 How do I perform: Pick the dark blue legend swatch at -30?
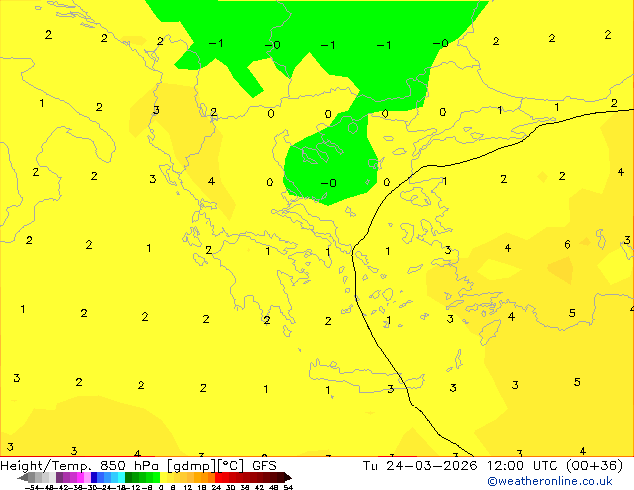(94, 477)
